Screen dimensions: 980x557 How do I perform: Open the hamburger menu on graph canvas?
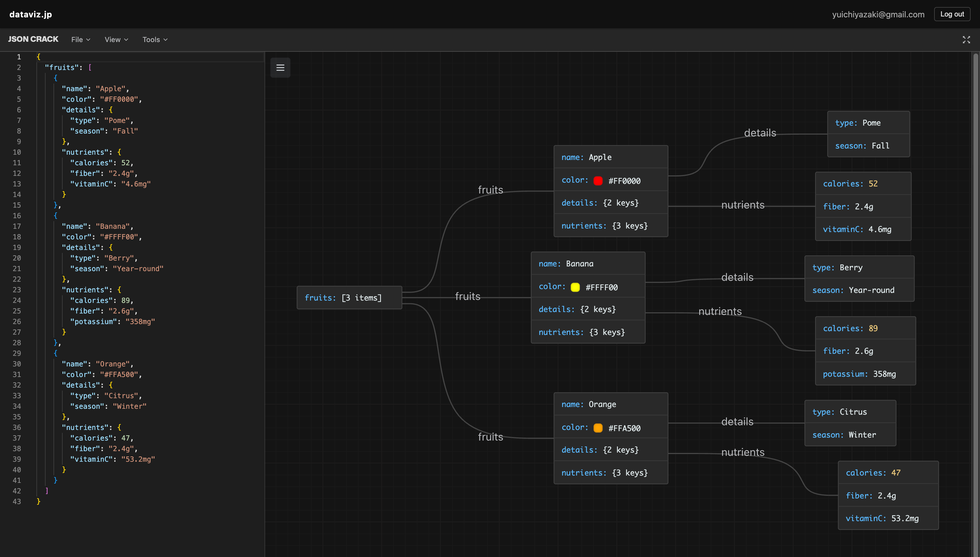click(x=280, y=68)
